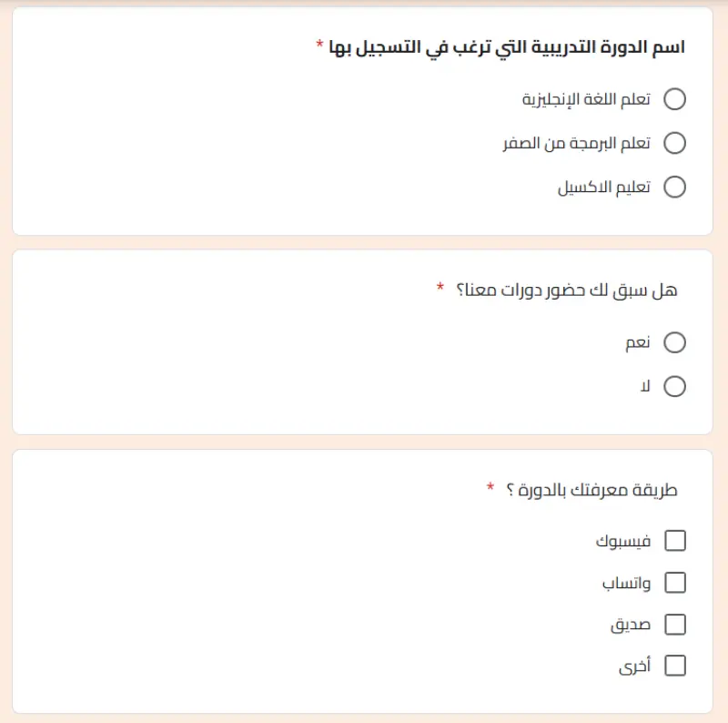Click the 'لا' answer label
Image resolution: width=728 pixels, height=723 pixels.
(646, 387)
